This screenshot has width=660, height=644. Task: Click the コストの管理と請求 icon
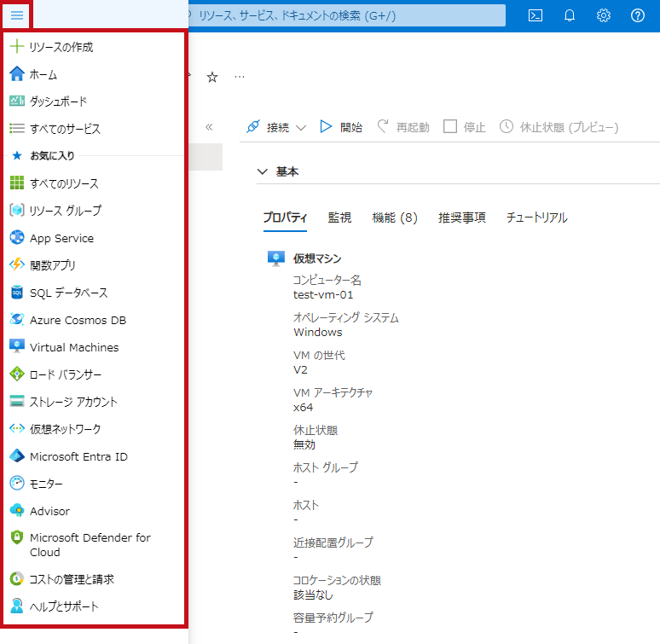[17, 579]
